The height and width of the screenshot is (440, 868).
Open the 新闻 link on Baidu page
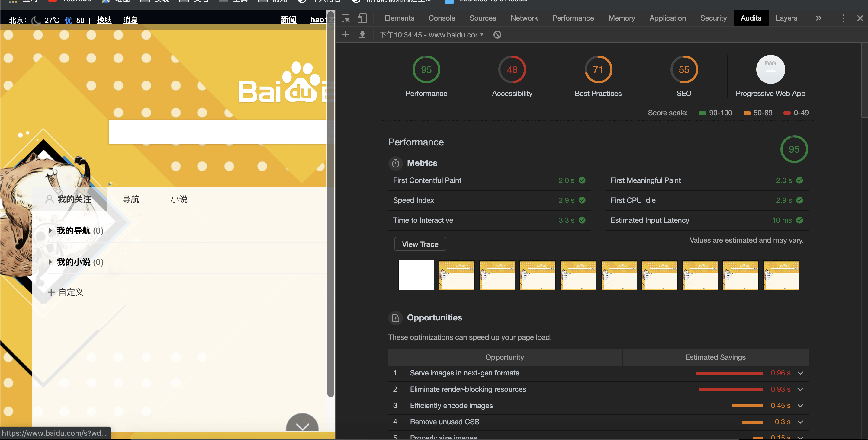click(289, 20)
